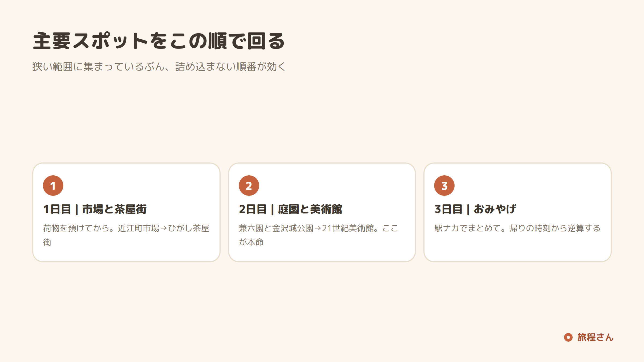
Task: Click the description 駅ナカでまとめて
Action: 517,228
